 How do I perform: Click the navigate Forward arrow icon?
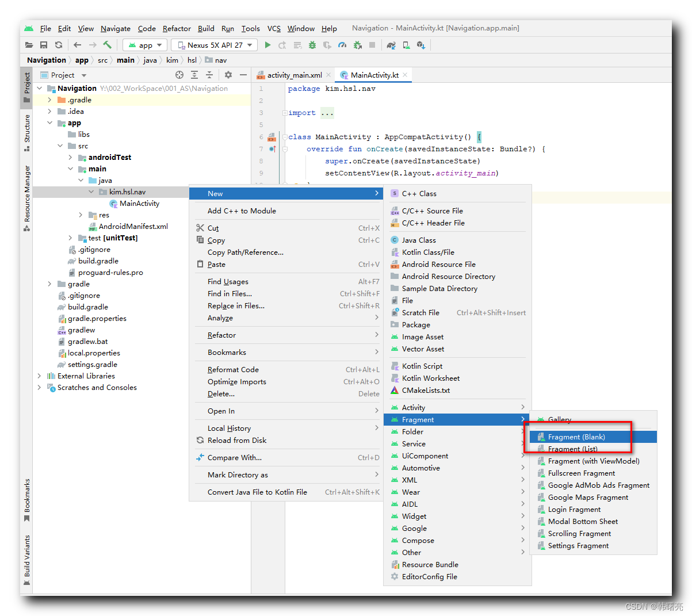(93, 45)
